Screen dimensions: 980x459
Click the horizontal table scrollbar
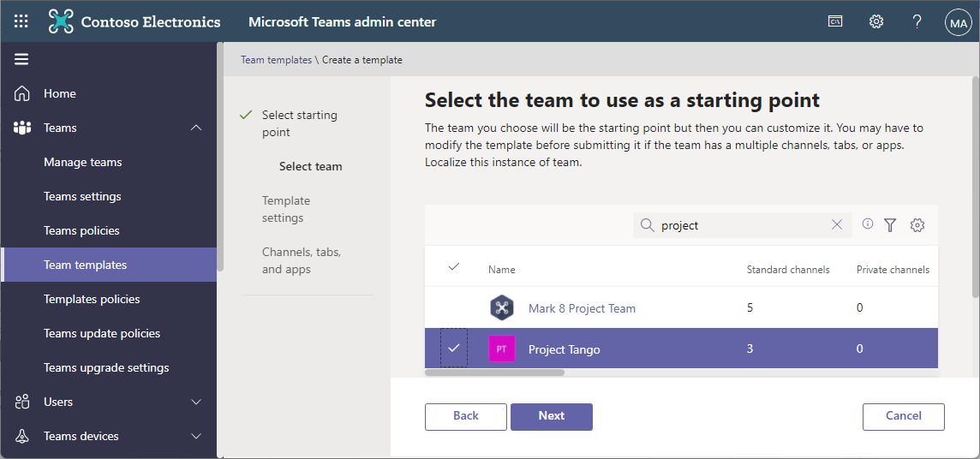pos(495,373)
